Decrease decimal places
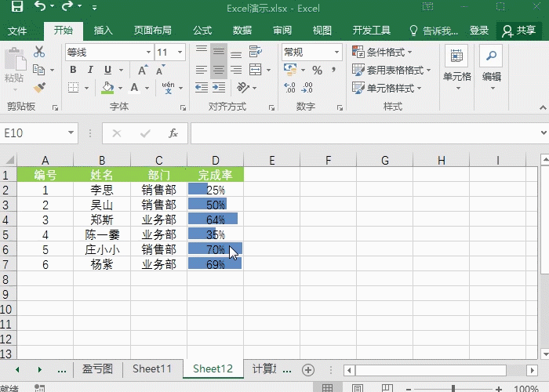 (307, 88)
